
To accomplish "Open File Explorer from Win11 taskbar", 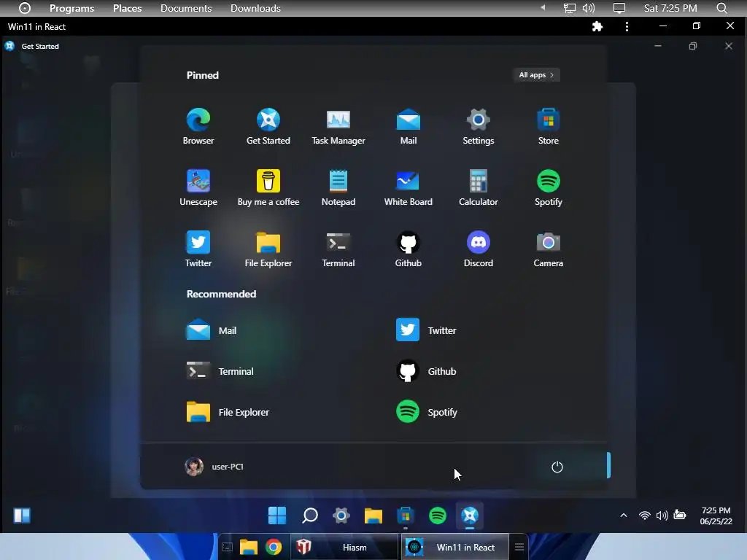I will click(x=373, y=516).
